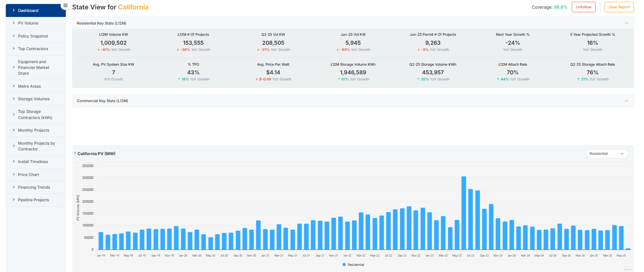
Task: Select Policy Snapshot from the sidebar
Action: (x=33, y=36)
